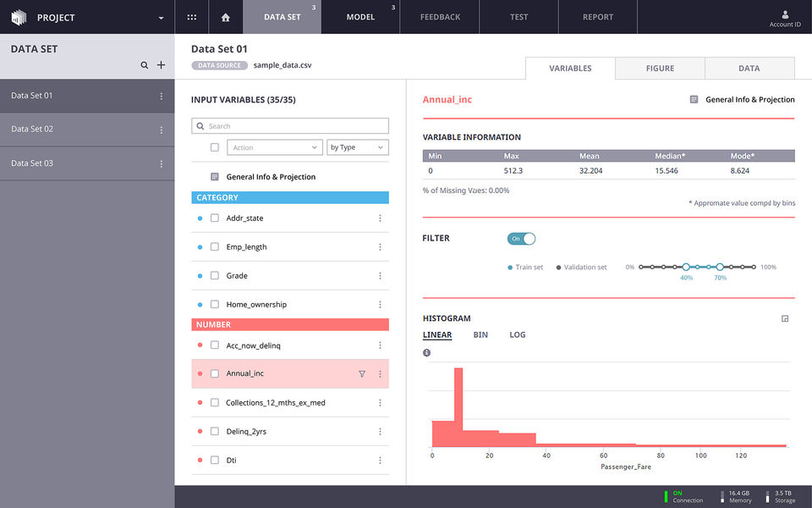The image size is (812, 508).
Task: Check the Addr_state variable checkbox
Action: (x=214, y=218)
